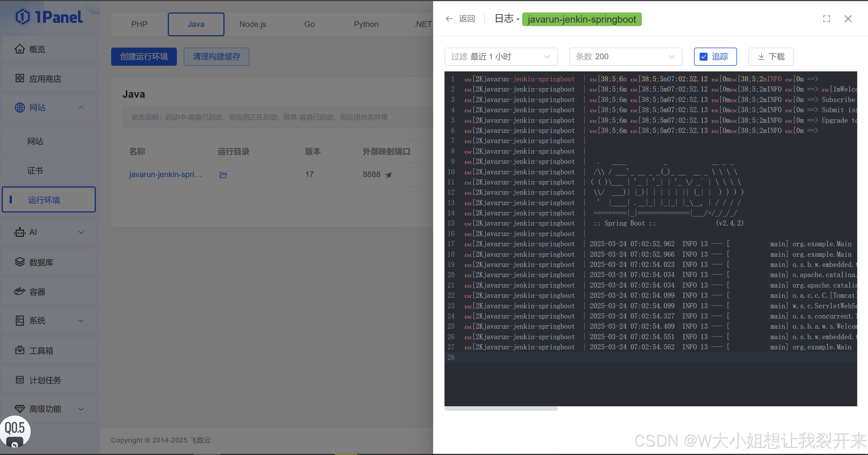Click the jump arrow beside port 8888
The height and width of the screenshot is (455, 868).
[x=389, y=175]
